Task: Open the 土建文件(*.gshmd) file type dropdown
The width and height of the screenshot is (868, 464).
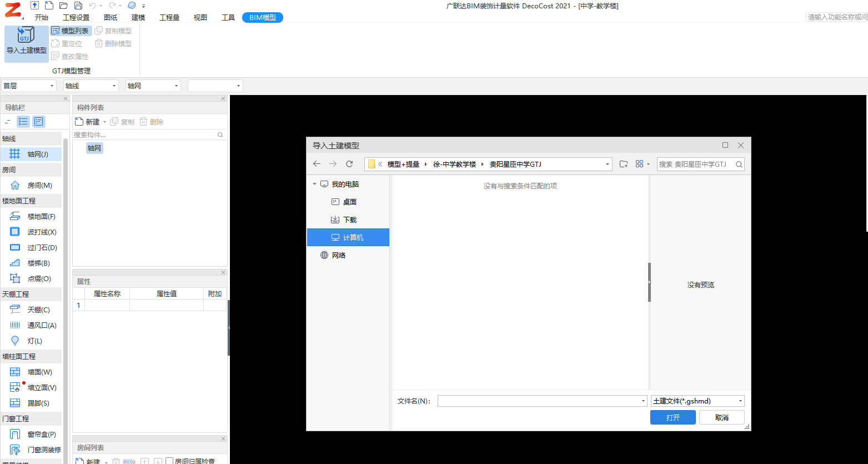Action: click(698, 401)
